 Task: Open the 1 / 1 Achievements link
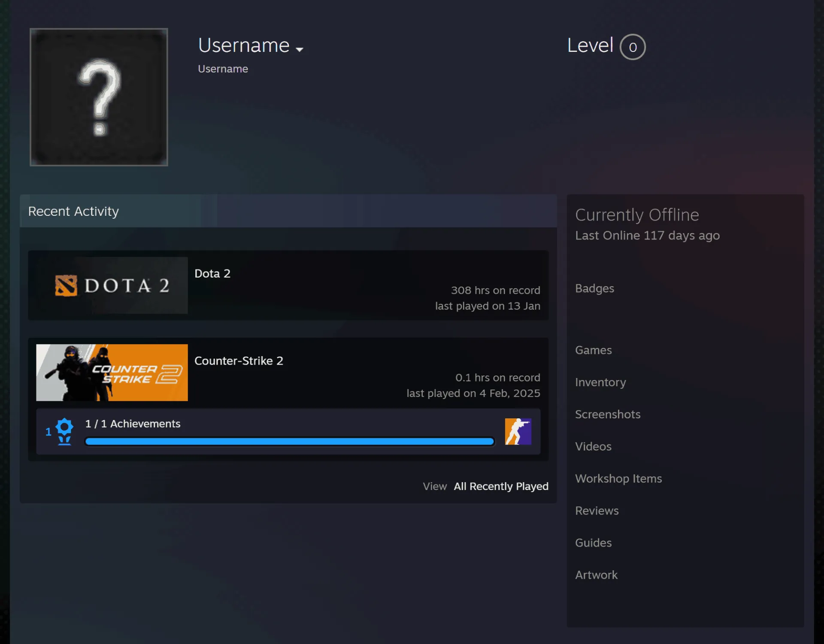133,424
